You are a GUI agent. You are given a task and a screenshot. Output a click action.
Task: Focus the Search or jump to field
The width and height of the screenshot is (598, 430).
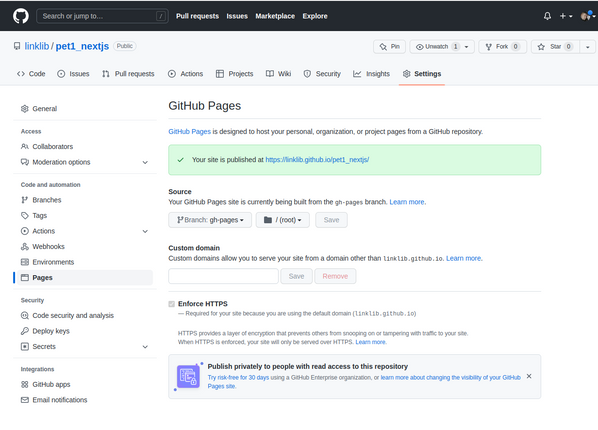(102, 16)
